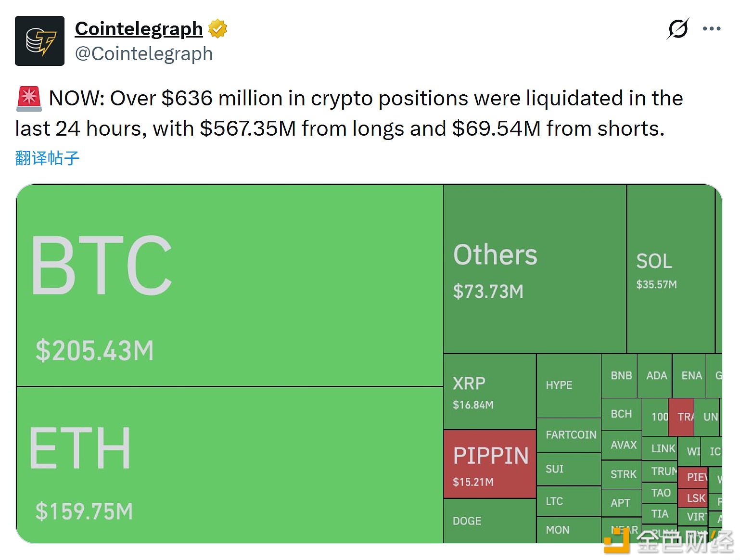Open the Cointelegraph display name link
Image resolution: width=740 pixels, height=560 pixels.
click(x=139, y=29)
